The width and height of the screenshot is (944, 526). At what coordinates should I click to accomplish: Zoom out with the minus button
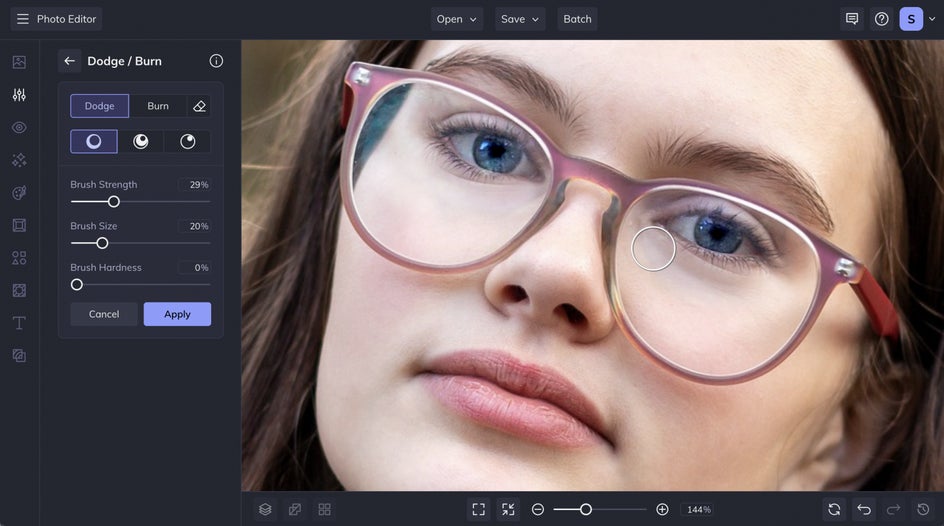coord(538,510)
